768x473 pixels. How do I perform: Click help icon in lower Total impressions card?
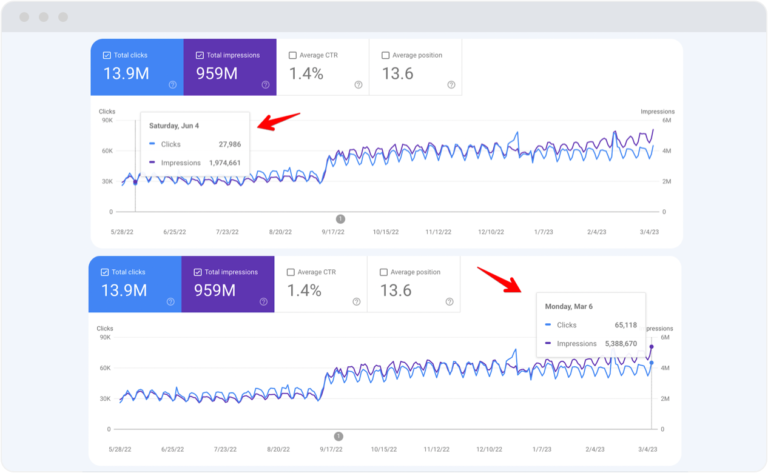264,302
